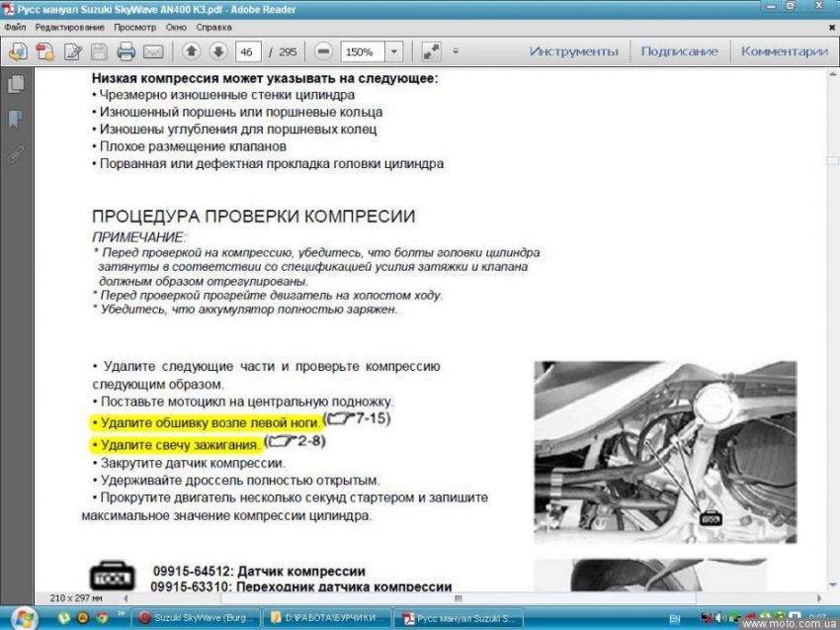
Task: Show hidden quick launch items chevron
Action: 122,614
